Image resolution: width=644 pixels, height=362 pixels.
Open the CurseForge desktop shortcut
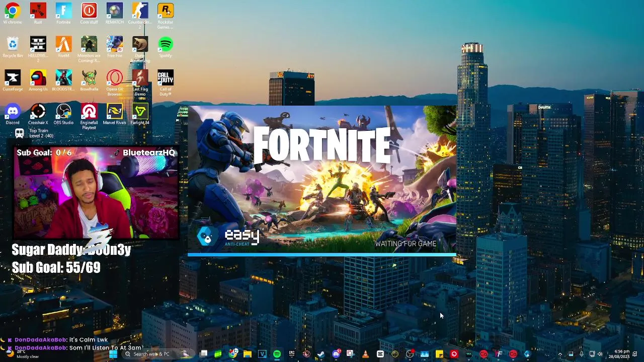pos(13,80)
